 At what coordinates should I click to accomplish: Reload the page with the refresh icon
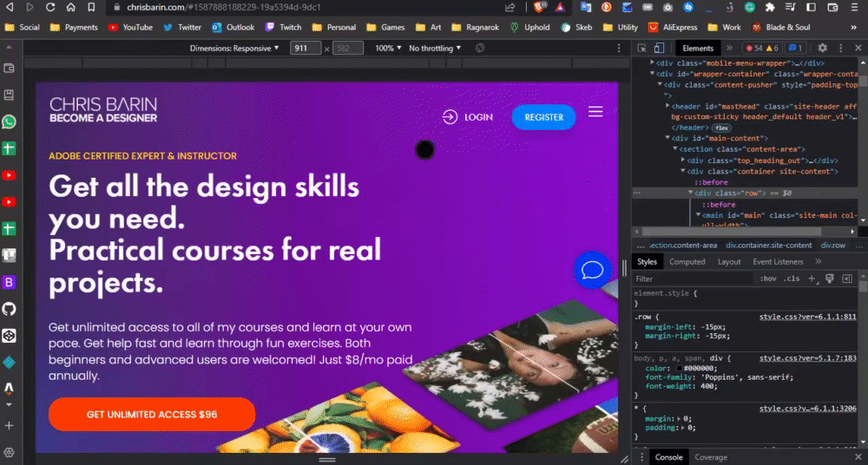tap(50, 7)
